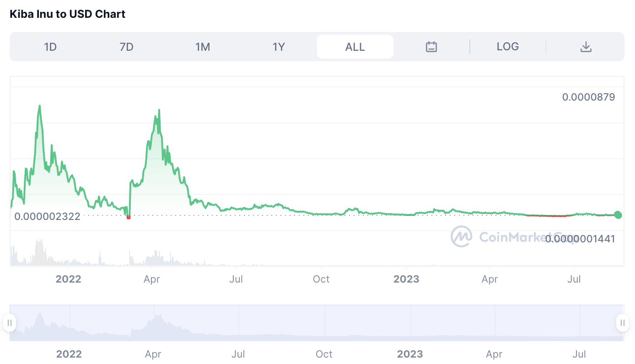Screen dimensions: 635x364
Task: Click the 2023 label on main axis
Action: tap(406, 279)
